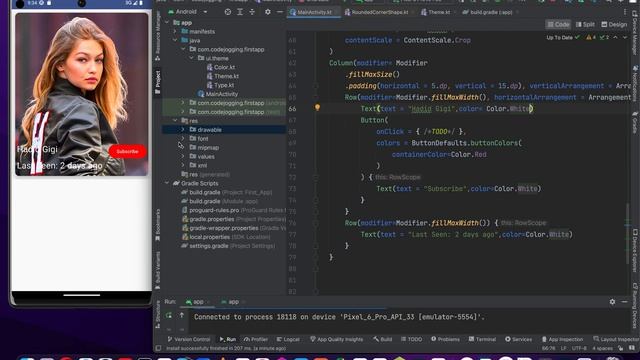Open the Device Manager side panel
The height and width of the screenshot is (360, 640).
tap(635, 33)
